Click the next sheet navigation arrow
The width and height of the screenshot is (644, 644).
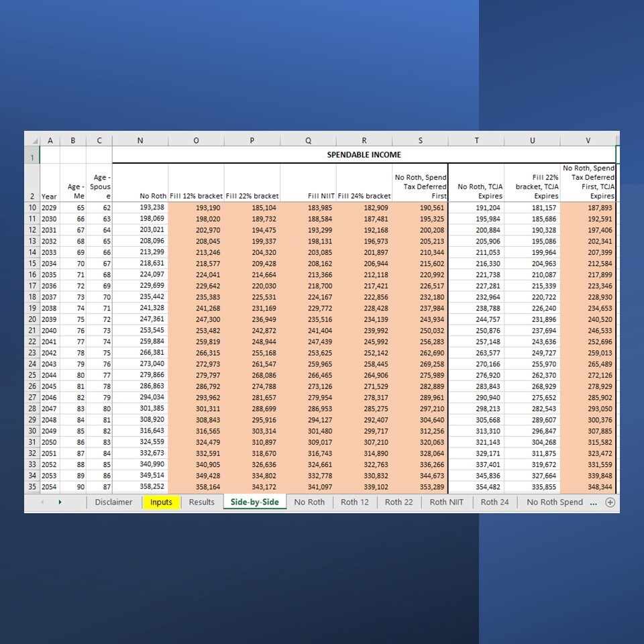point(60,502)
